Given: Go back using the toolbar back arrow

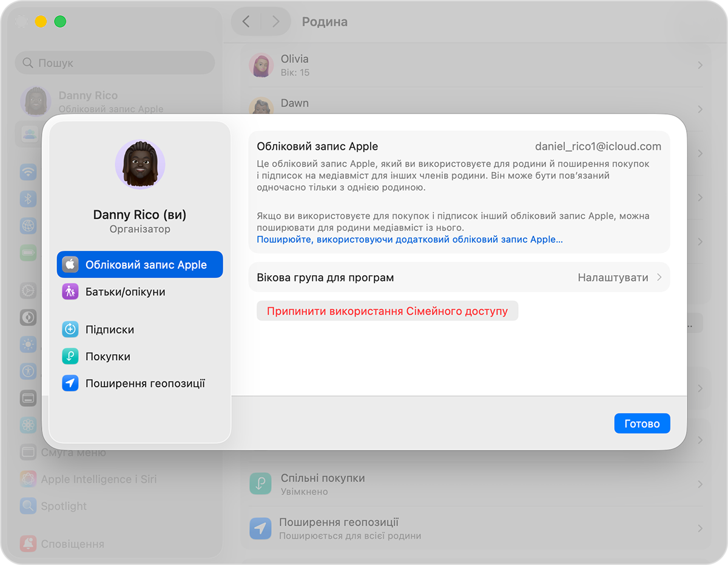Looking at the screenshot, I should click(x=246, y=22).
